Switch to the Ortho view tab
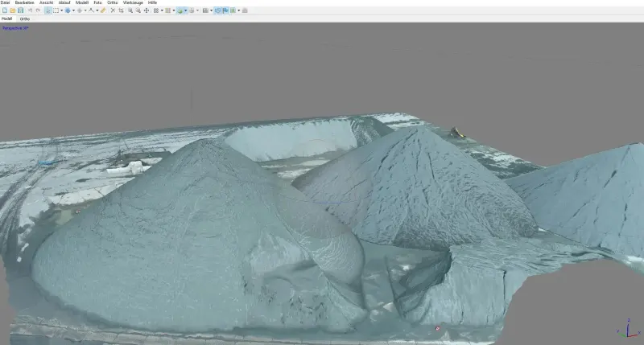Screen dimensions: 644x345 pyautogui.click(x=25, y=18)
